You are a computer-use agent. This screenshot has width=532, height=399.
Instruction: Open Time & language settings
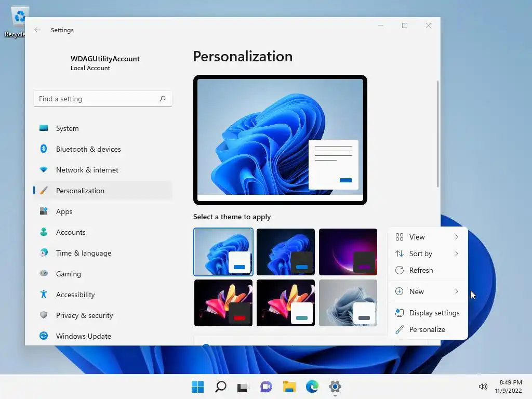(103, 253)
